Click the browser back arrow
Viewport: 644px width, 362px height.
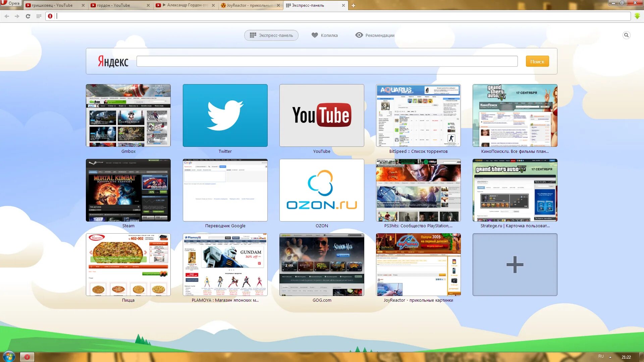tap(7, 16)
